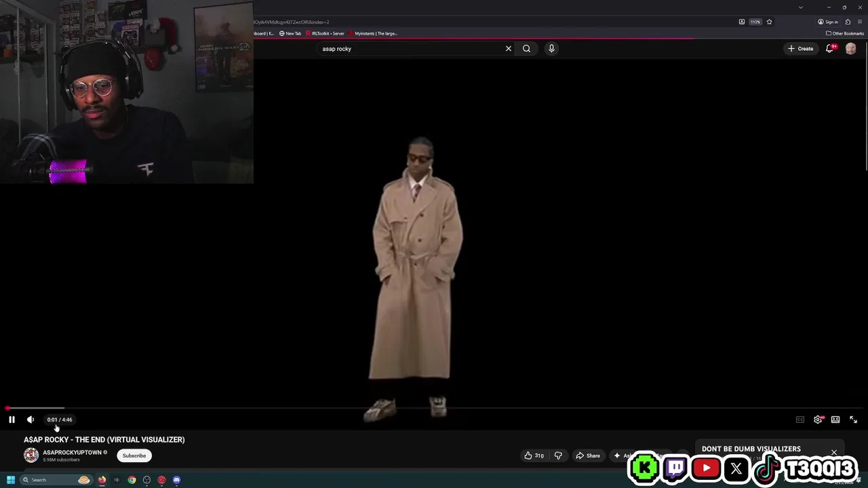The width and height of the screenshot is (868, 488).
Task: Clear the YouTube search with the X
Action: (509, 49)
